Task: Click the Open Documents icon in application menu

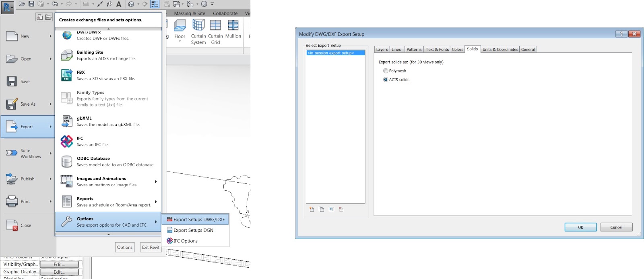Action: (48, 17)
